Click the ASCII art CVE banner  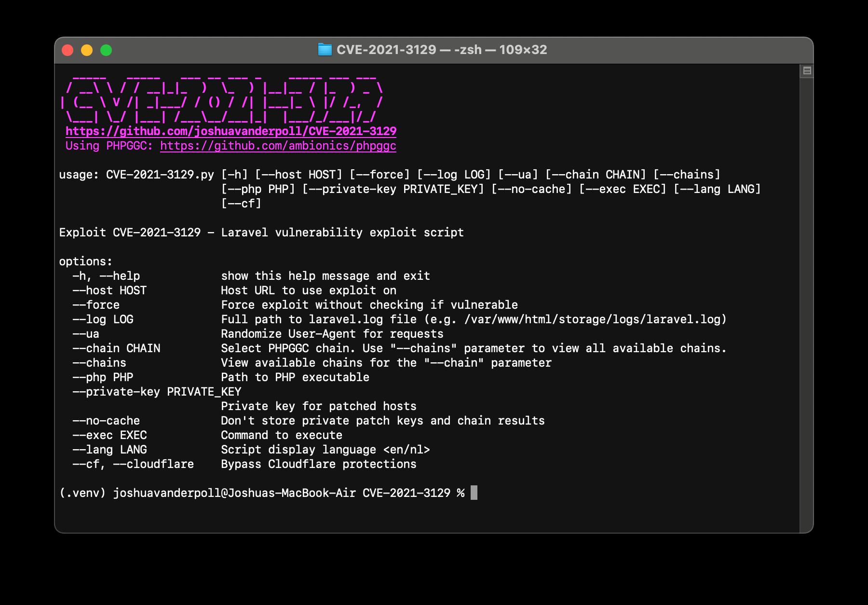coord(222,100)
